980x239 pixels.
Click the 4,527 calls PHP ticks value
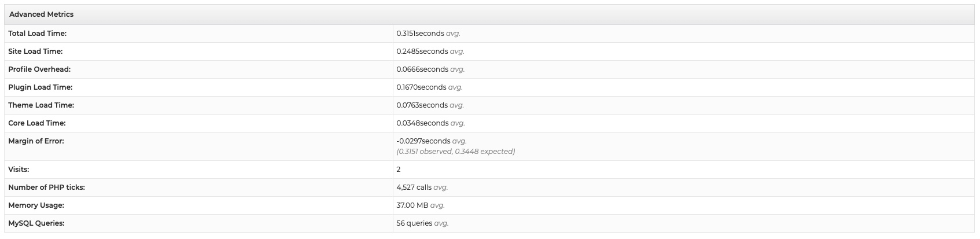[x=422, y=187]
